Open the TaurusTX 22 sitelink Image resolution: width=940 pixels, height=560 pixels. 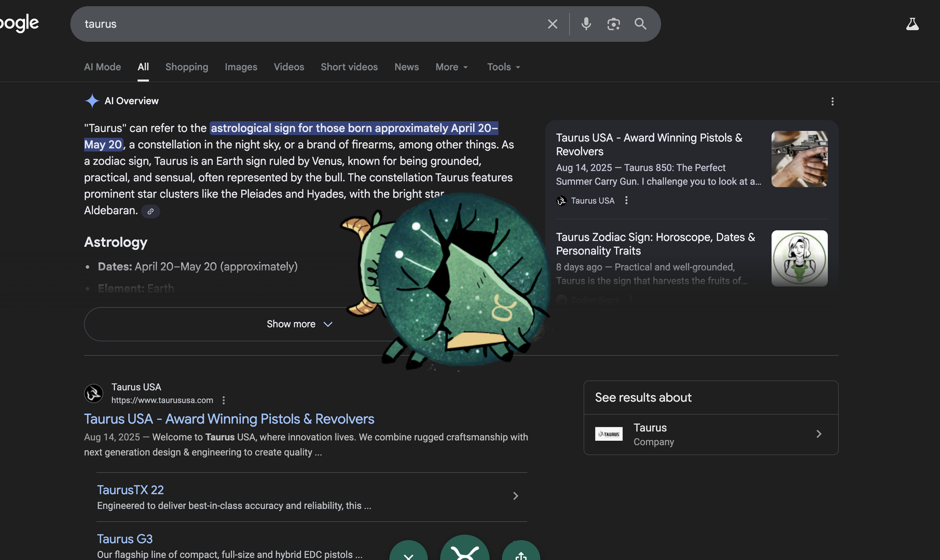(x=130, y=490)
